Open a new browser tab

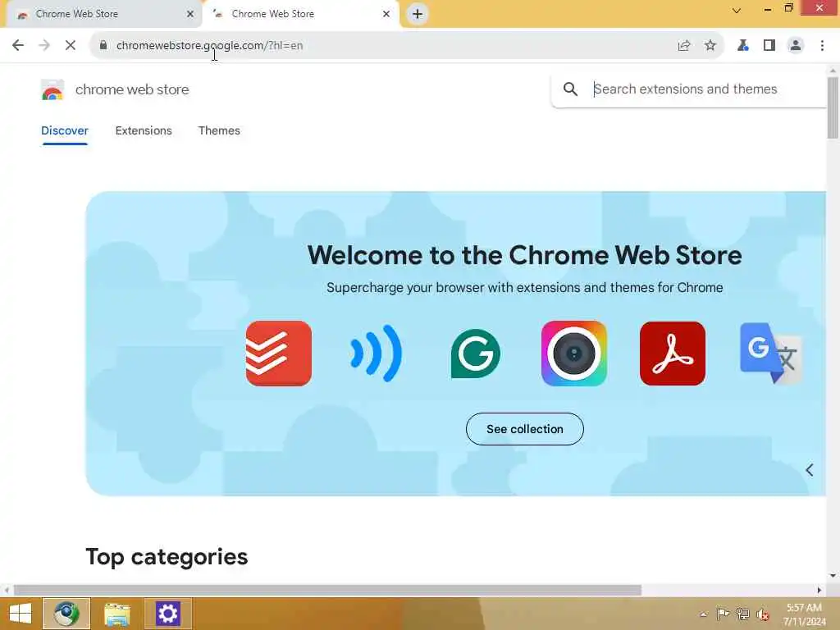point(418,14)
